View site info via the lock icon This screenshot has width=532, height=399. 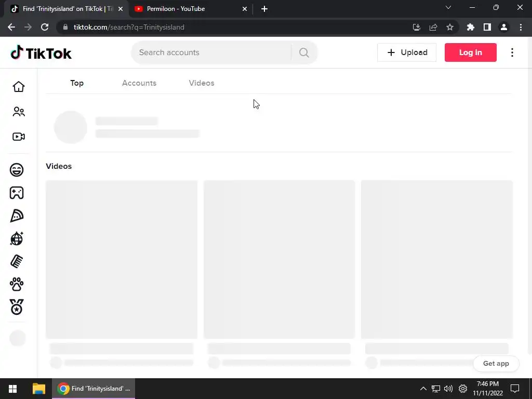[x=65, y=27]
